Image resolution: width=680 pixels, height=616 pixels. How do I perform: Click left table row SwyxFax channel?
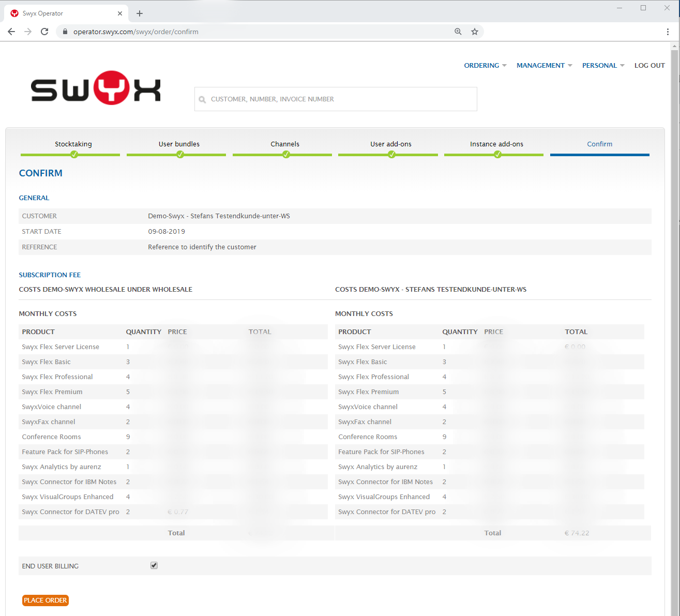click(173, 422)
